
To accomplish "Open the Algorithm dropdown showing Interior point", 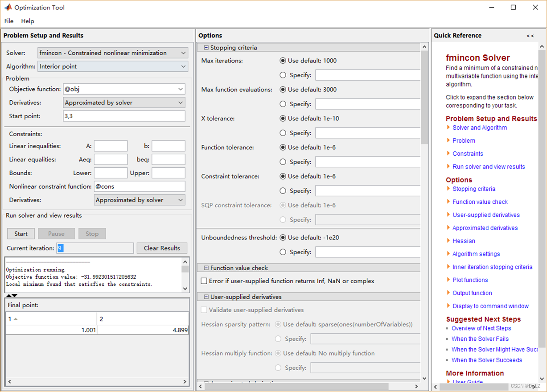I will click(113, 66).
